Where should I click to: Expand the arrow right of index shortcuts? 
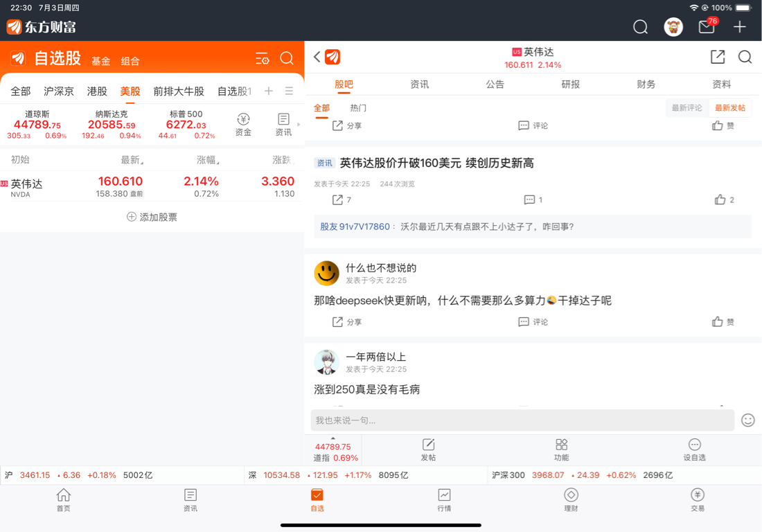tap(299, 125)
